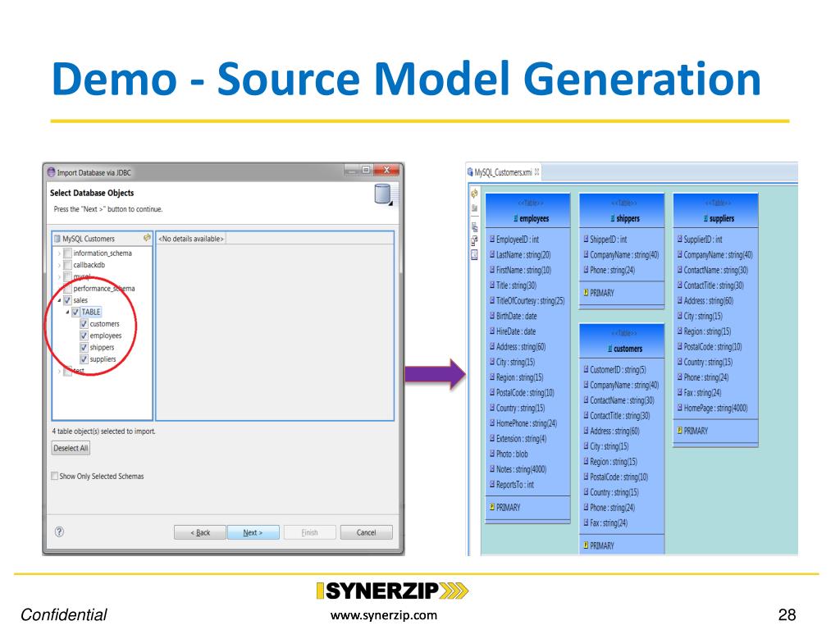Click the column icon beside ShipperID : int
This screenshot has width=840, height=630.
(x=586, y=239)
